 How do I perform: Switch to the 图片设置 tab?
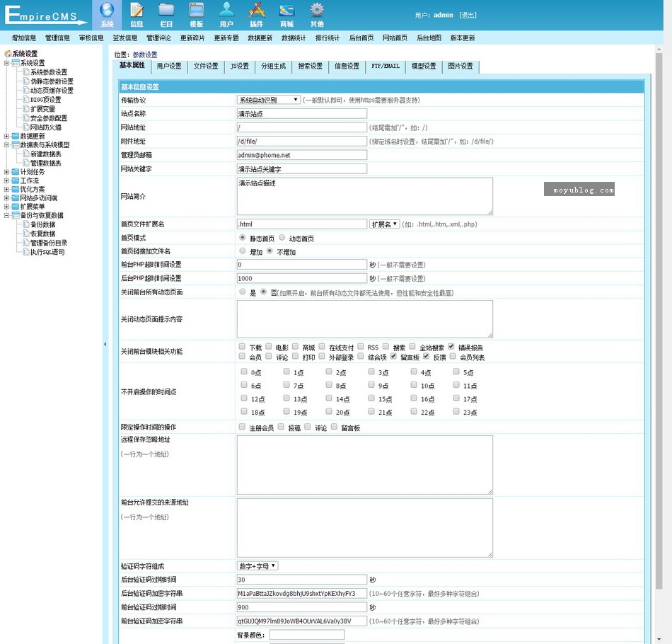[x=460, y=66]
